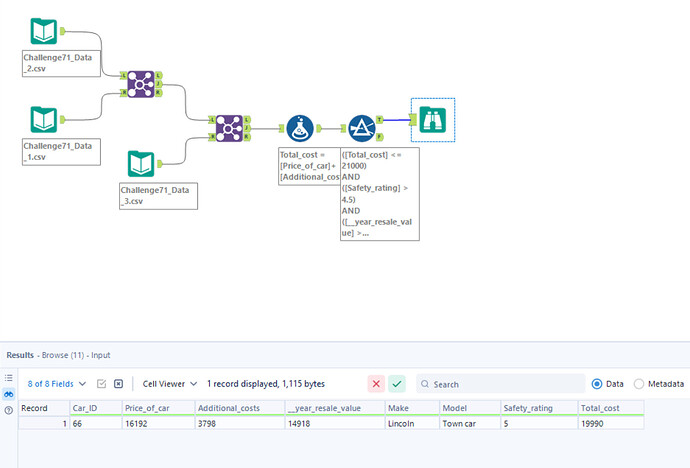Click the __year_resale_value column header
This screenshot has height=468, width=690.
335,408
